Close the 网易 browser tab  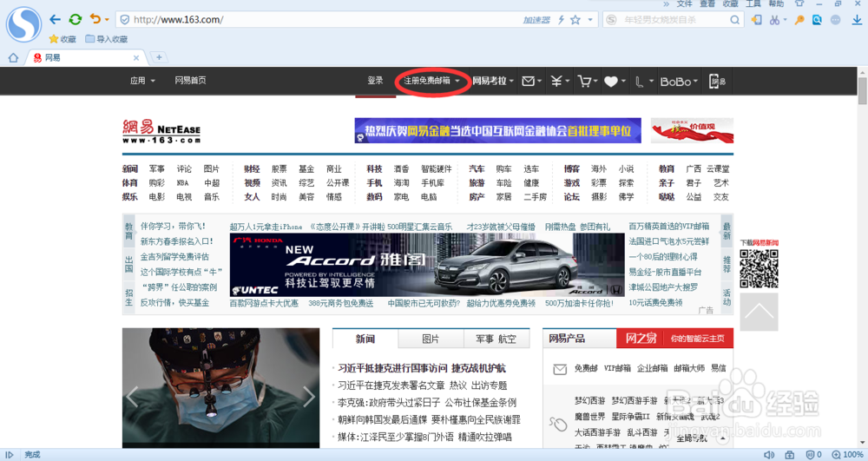tap(136, 57)
